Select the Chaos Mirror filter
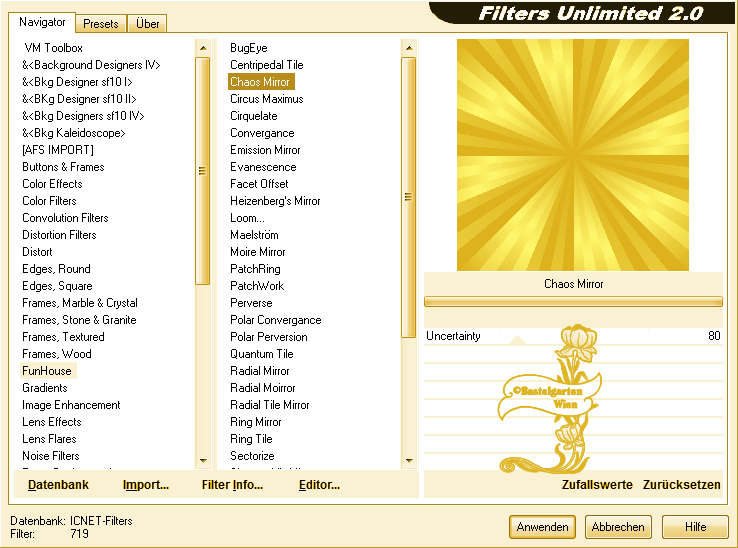 tap(260, 82)
